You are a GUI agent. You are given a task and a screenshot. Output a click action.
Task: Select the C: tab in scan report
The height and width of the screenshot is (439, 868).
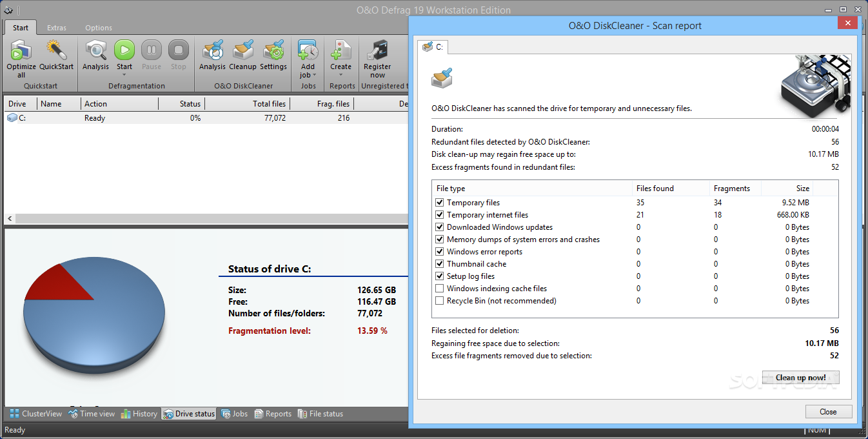[433, 46]
